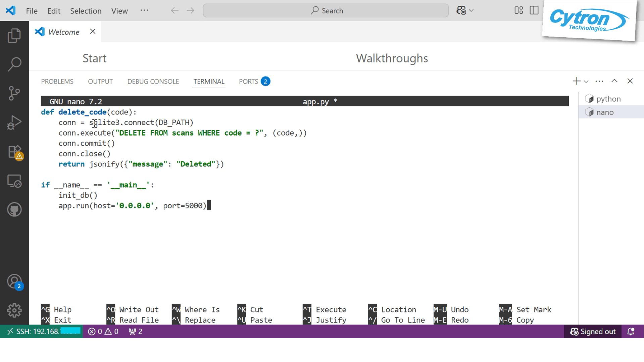
Task: Open the Manage settings gear
Action: (x=14, y=311)
